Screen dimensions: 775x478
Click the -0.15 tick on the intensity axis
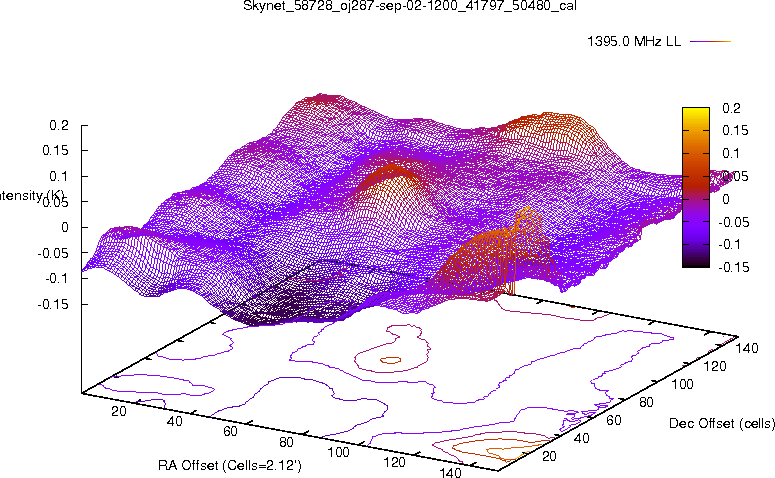[53, 304]
